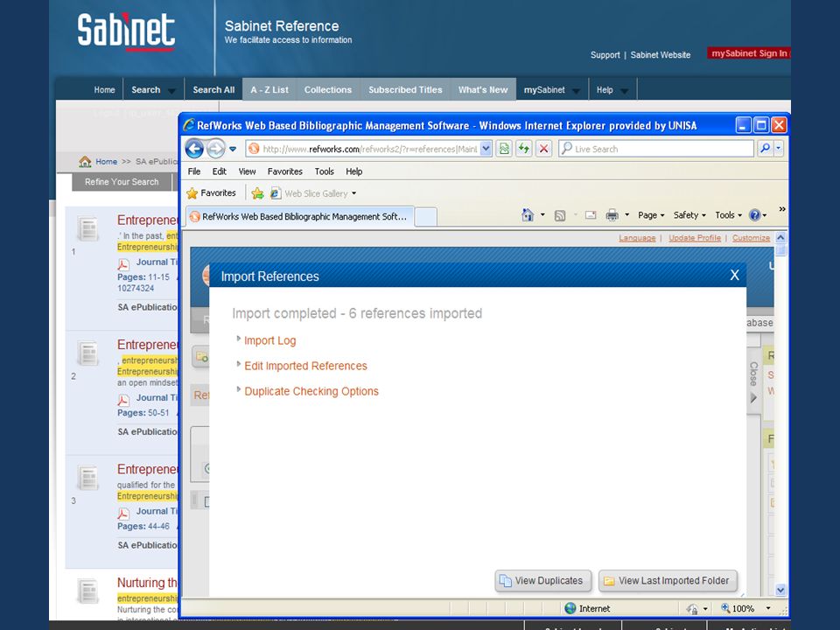Click the refworks.com address bar
Viewport: 840px width, 630px height.
pos(363,149)
